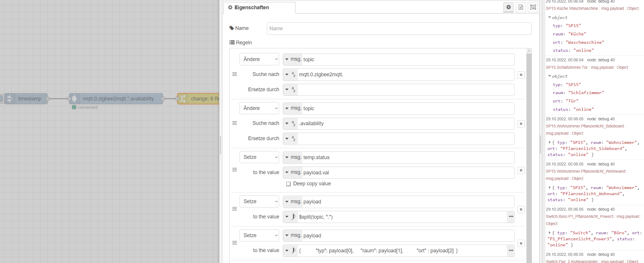Open node settings gear icon
Image resolution: width=644 pixels, height=263 pixels.
click(509, 7)
